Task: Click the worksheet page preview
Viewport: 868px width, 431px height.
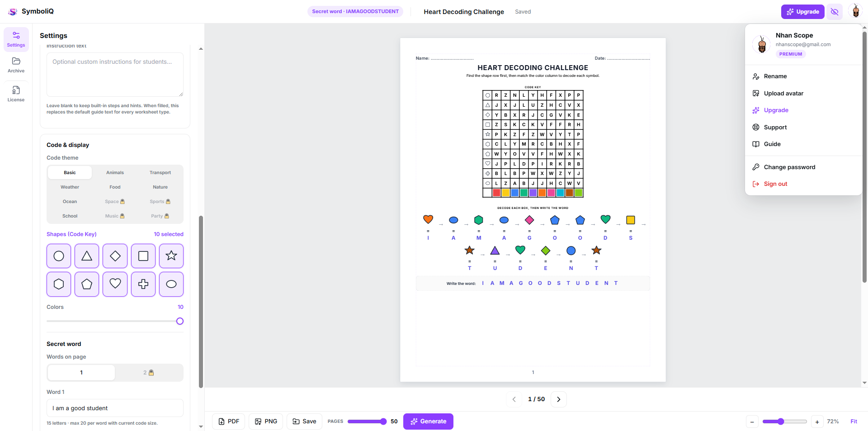Action: tap(533, 210)
